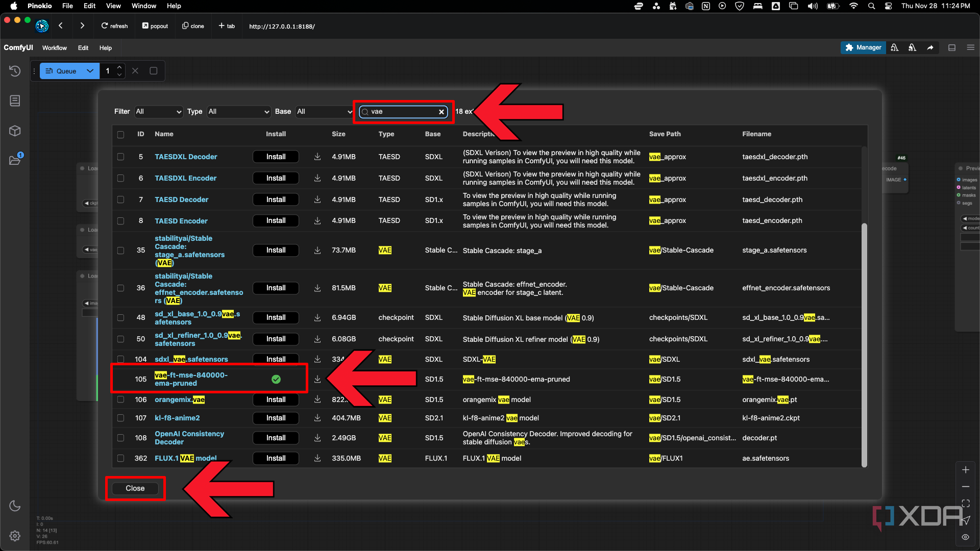Check the sd_xl_refiner row checkbox
Image resolution: width=980 pixels, height=551 pixels.
[x=120, y=339]
